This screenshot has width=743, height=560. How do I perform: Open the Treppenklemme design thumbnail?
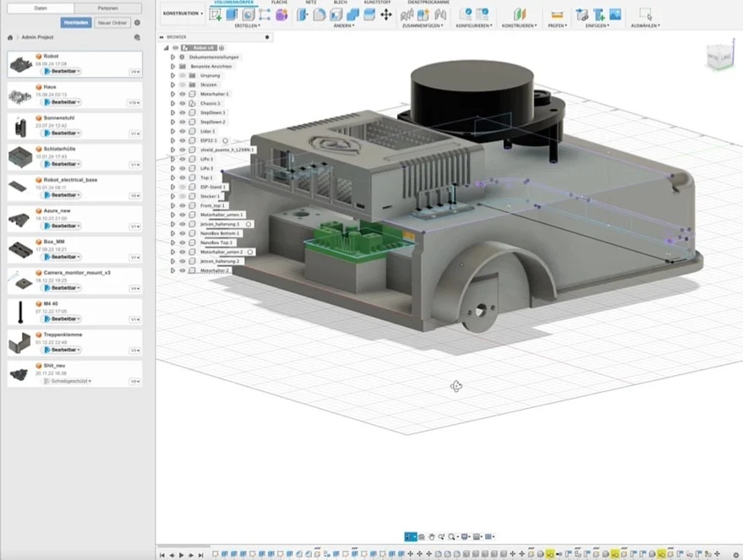pos(20,343)
